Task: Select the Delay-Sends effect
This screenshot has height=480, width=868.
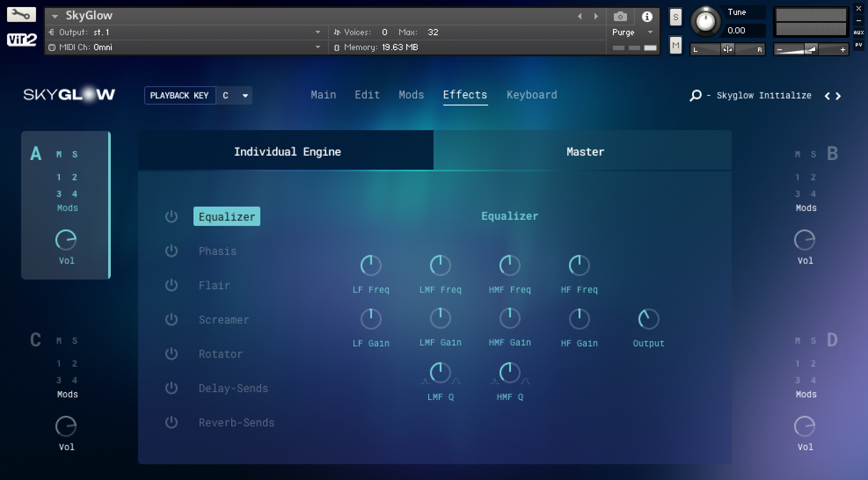Action: [x=233, y=388]
